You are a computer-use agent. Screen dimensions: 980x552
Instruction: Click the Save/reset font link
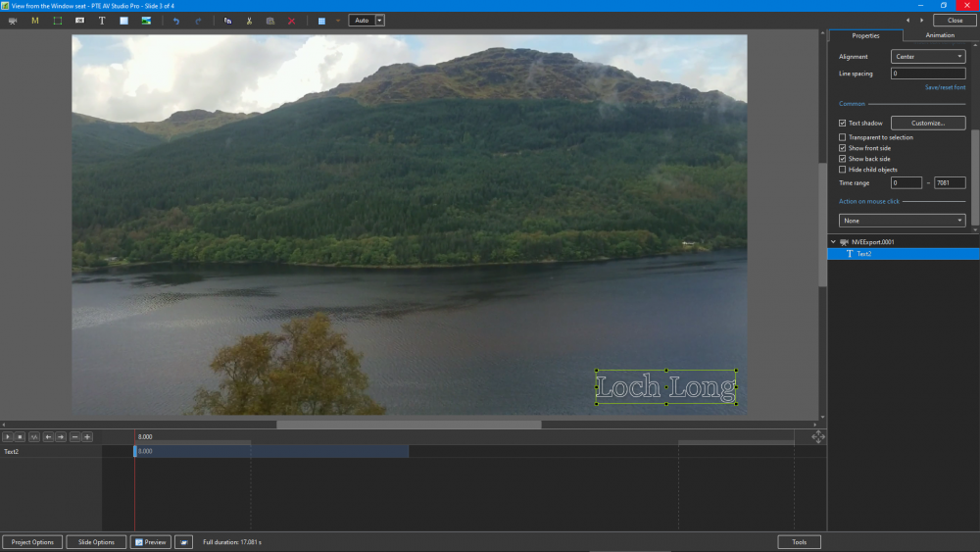[x=945, y=87]
